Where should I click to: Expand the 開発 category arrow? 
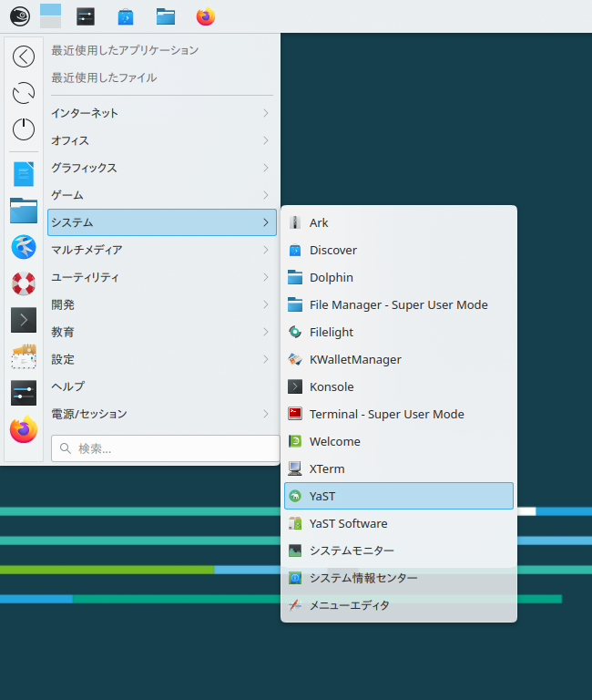[x=266, y=304]
